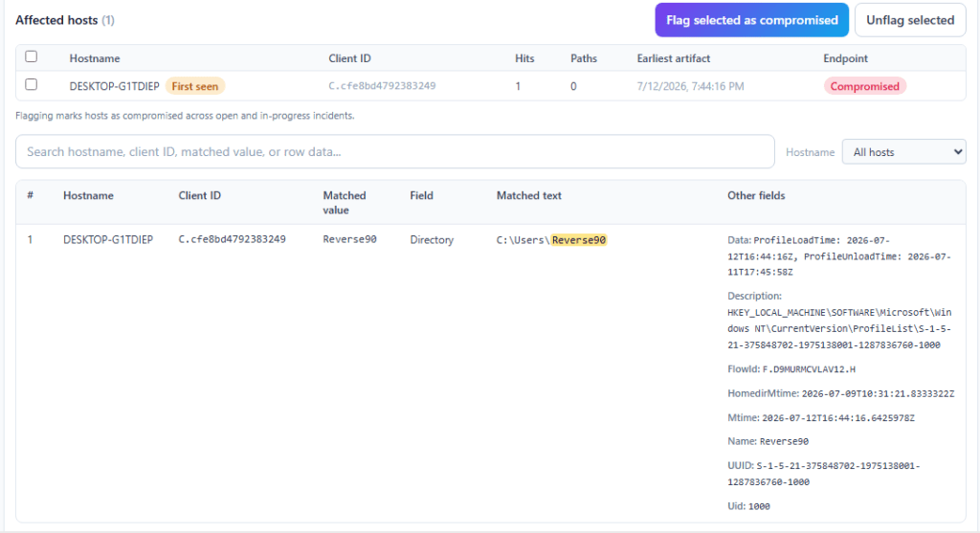Click the Field column header
The width and height of the screenshot is (980, 533).
(421, 195)
